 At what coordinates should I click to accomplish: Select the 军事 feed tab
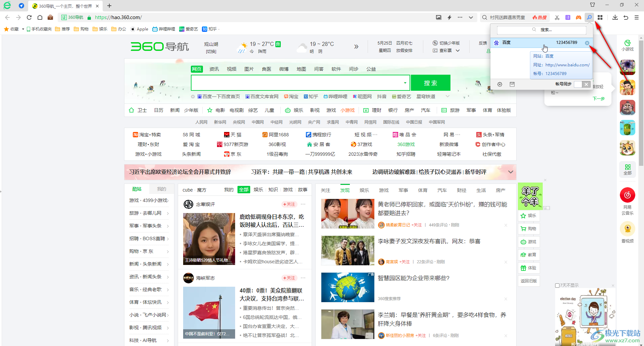pyautogui.click(x=403, y=190)
